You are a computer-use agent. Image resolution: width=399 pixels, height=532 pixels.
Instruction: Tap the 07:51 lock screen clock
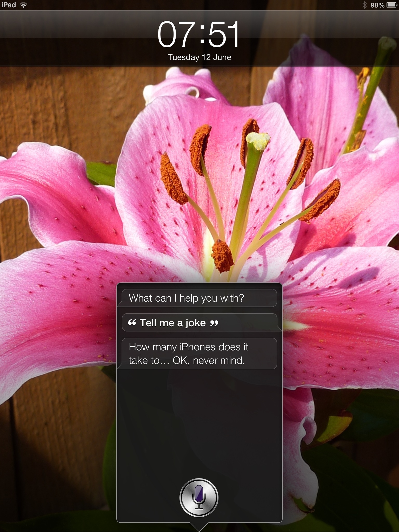(x=199, y=35)
